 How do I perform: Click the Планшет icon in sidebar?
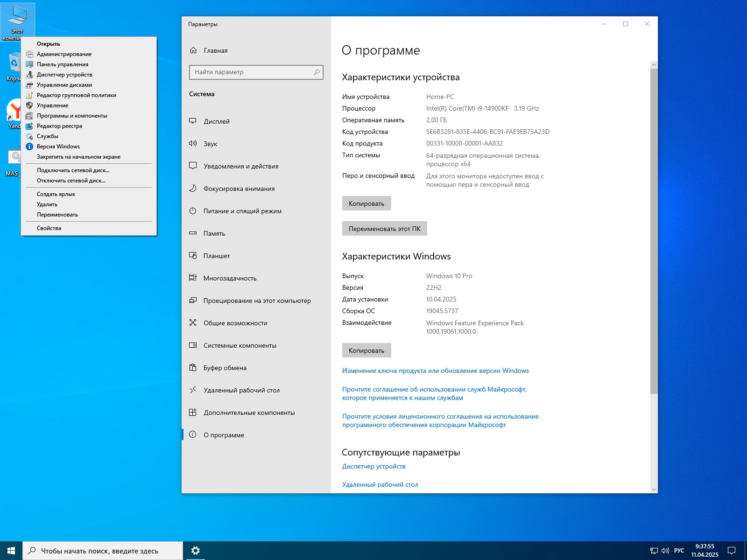click(x=193, y=255)
